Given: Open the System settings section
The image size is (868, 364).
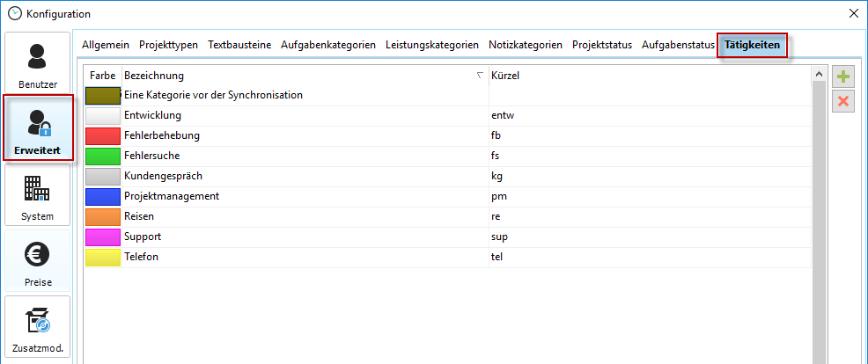Looking at the screenshot, I should tap(37, 196).
